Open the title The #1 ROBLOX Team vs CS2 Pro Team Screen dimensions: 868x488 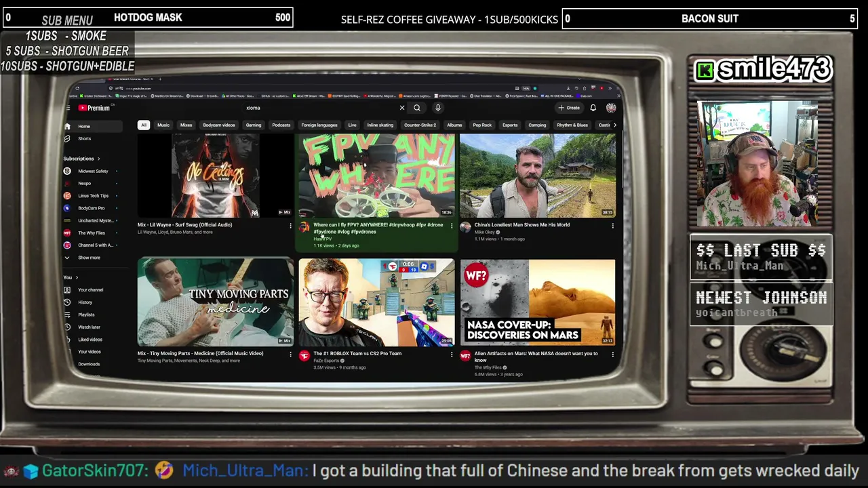357,353
